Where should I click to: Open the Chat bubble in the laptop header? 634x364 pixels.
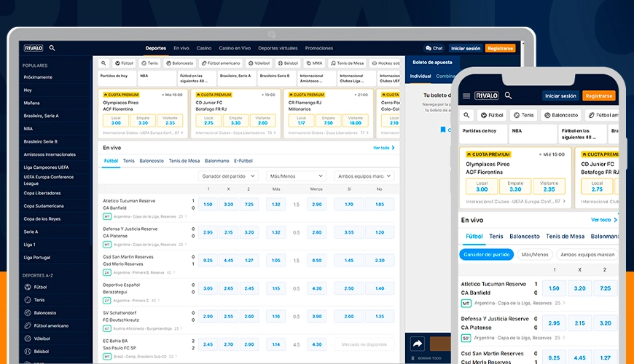[434, 48]
